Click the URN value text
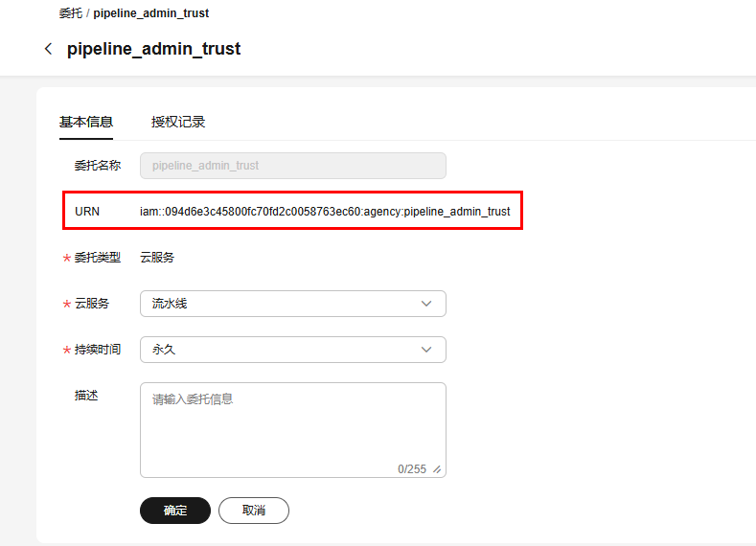The width and height of the screenshot is (756, 546). [325, 211]
